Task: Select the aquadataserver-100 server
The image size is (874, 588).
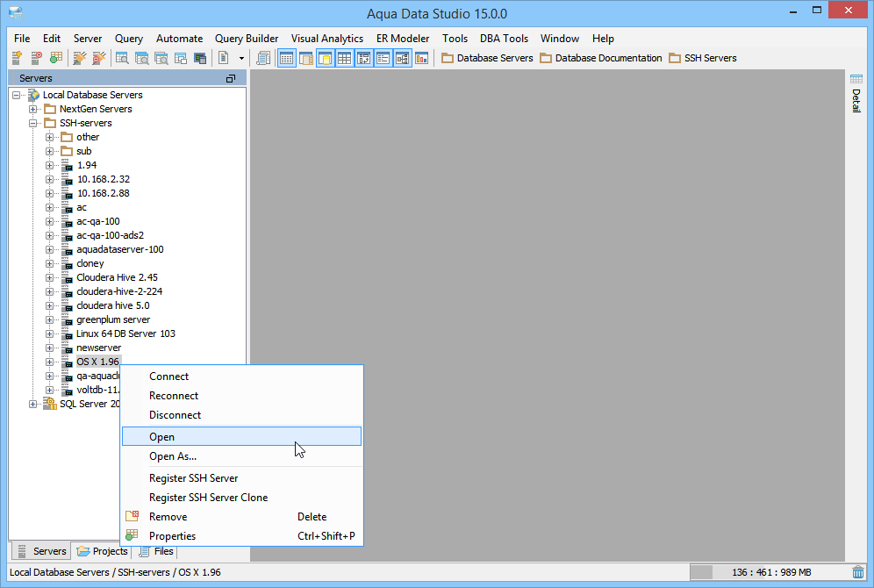Action: 120,249
